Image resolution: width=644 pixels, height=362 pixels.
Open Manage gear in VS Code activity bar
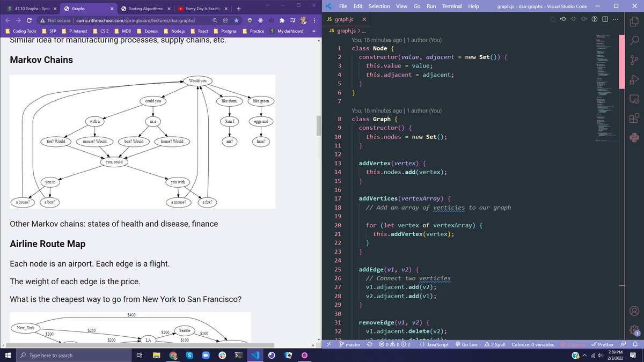(634, 330)
